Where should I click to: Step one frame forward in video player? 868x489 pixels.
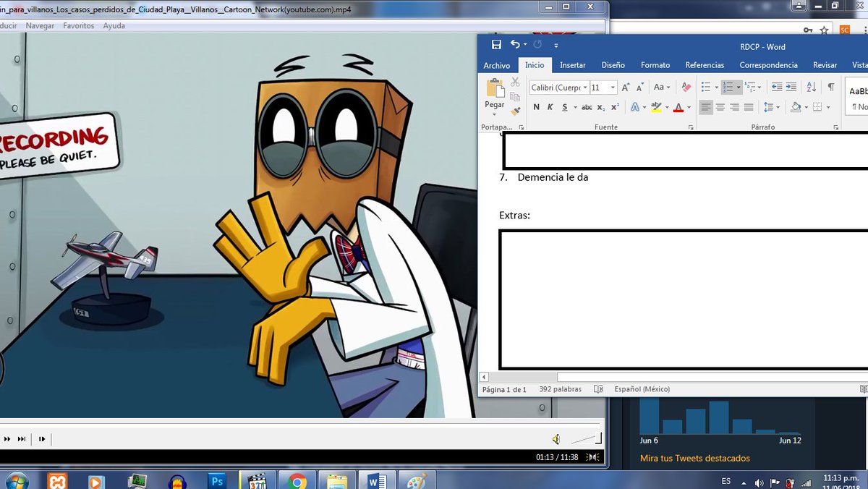click(x=42, y=439)
